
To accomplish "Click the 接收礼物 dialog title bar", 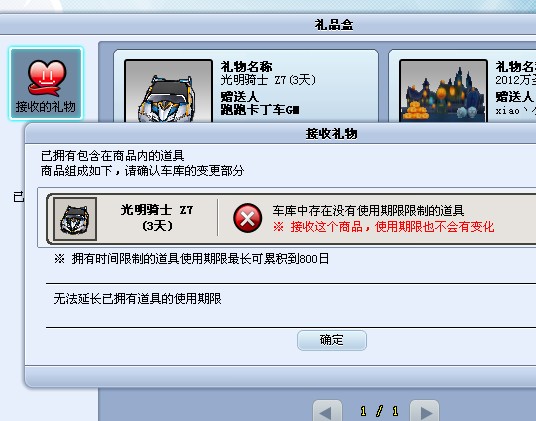I will (x=280, y=134).
